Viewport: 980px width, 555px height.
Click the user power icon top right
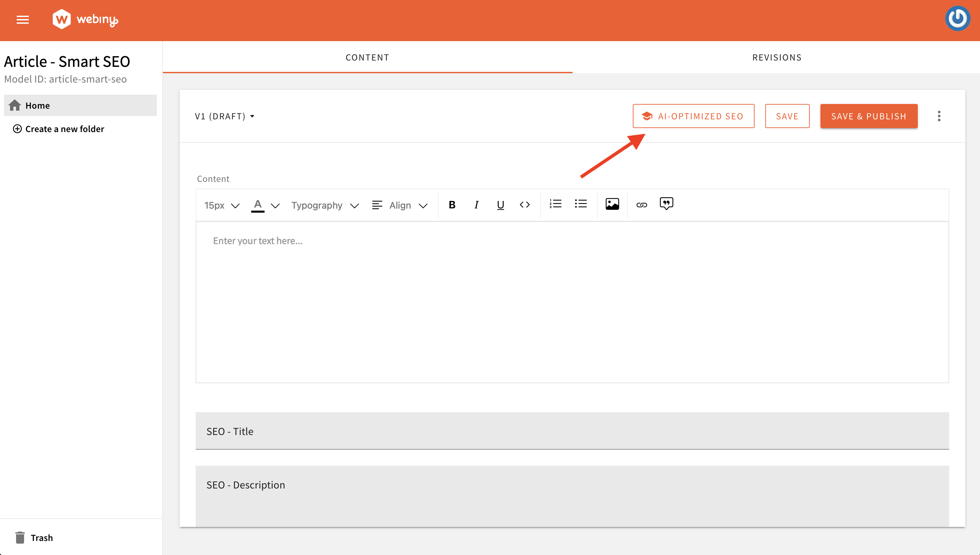pos(958,18)
